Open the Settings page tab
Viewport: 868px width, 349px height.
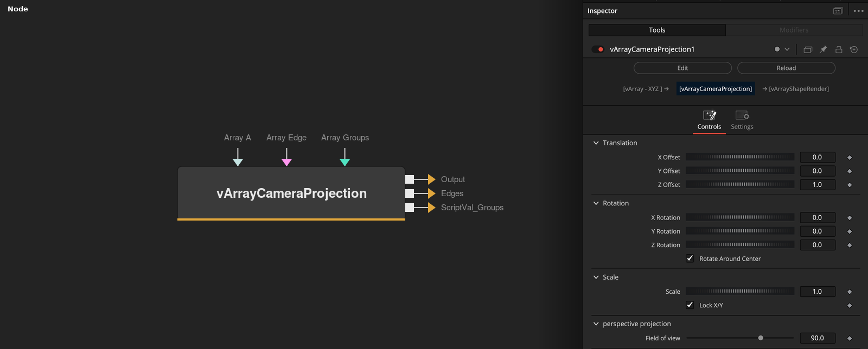(742, 120)
